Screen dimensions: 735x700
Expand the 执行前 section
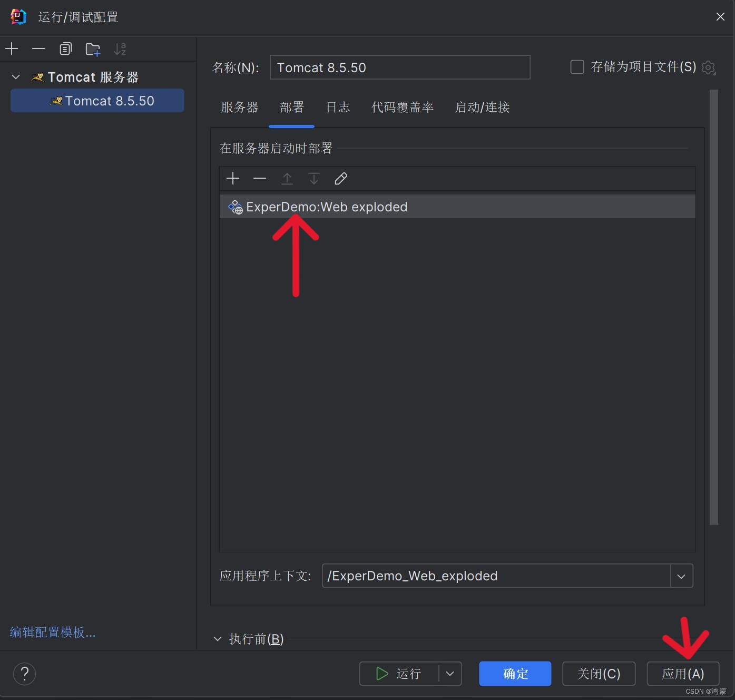coord(218,639)
